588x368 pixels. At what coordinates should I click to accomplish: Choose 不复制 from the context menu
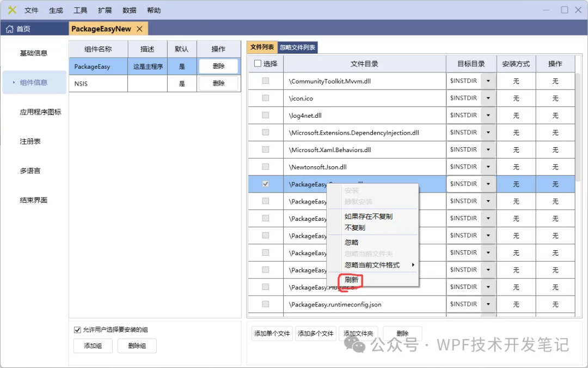(372, 227)
